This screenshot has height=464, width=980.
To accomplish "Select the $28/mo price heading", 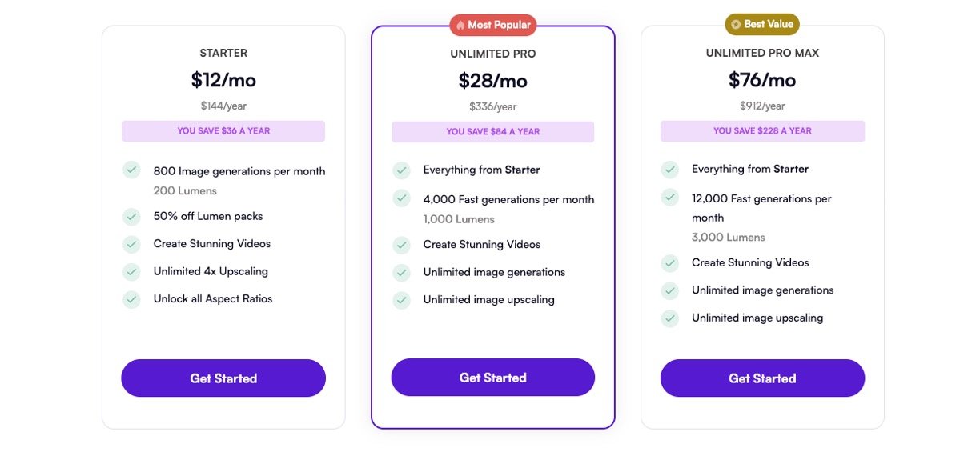I will 492,81.
